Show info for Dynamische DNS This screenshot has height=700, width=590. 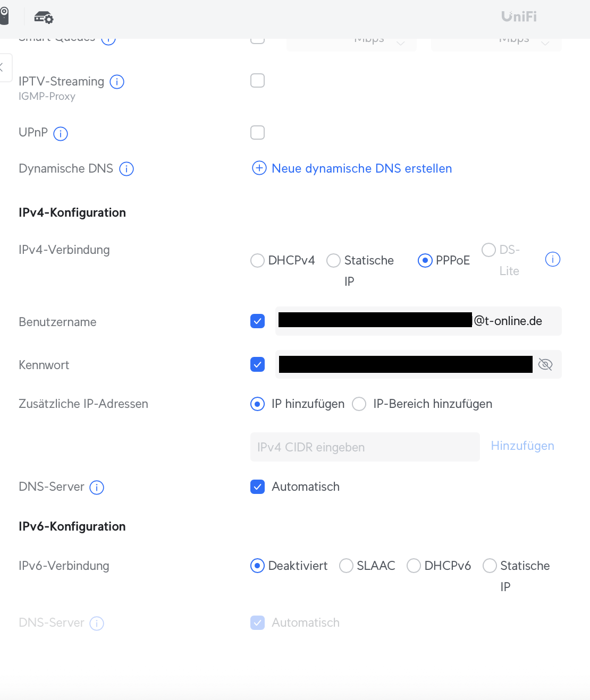pos(127,169)
